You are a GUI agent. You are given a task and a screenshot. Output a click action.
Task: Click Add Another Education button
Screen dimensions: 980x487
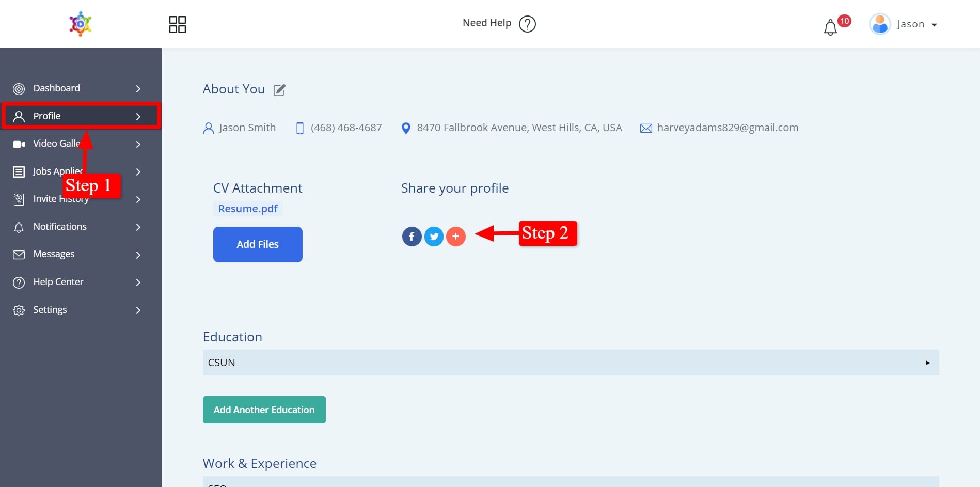tap(264, 410)
